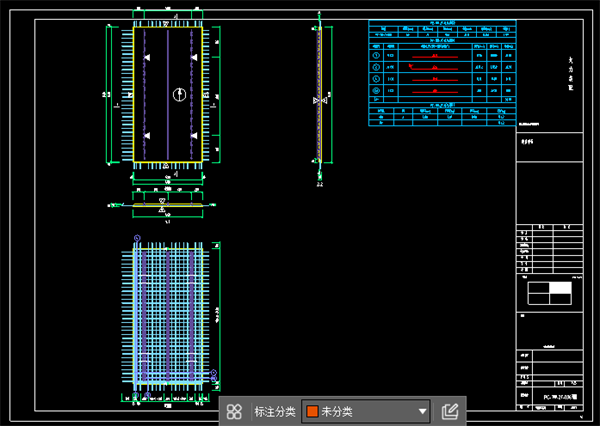The height and width of the screenshot is (426, 600).
Task: Click circled row 1 marker in rebar table
Action: click(376, 55)
